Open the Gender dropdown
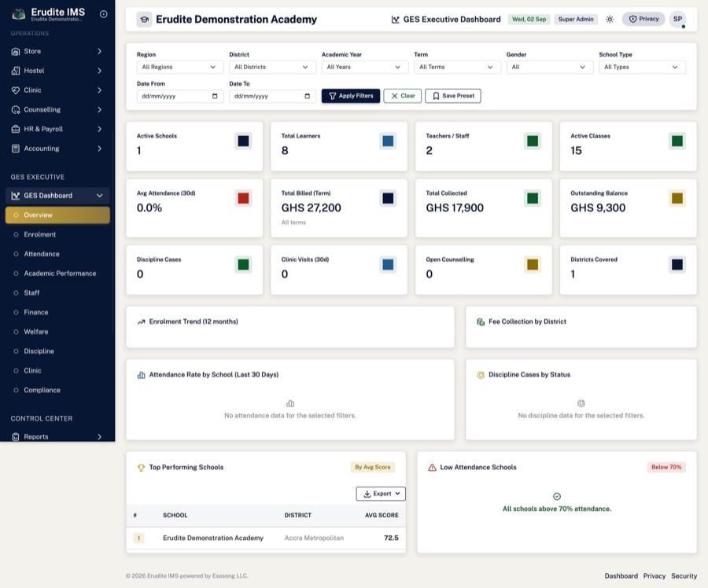This screenshot has height=588, width=708. [x=550, y=68]
